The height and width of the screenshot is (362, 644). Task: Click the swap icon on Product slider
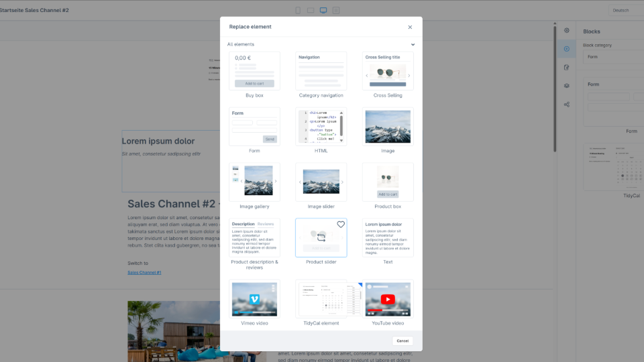[321, 237]
